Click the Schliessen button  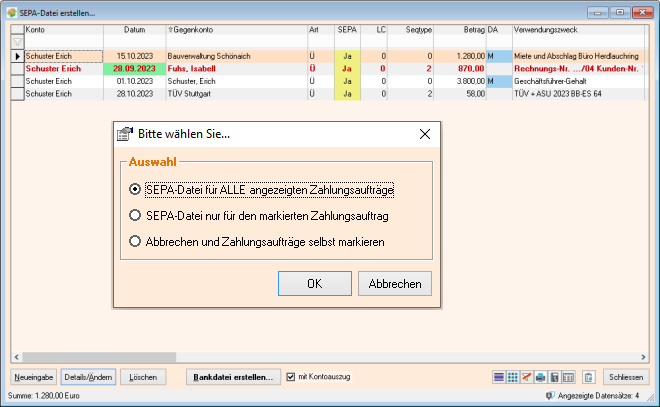pos(626,377)
